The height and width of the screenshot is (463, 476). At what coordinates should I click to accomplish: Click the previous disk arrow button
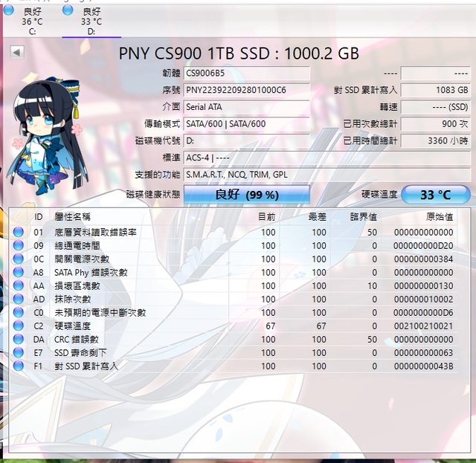(x=16, y=52)
